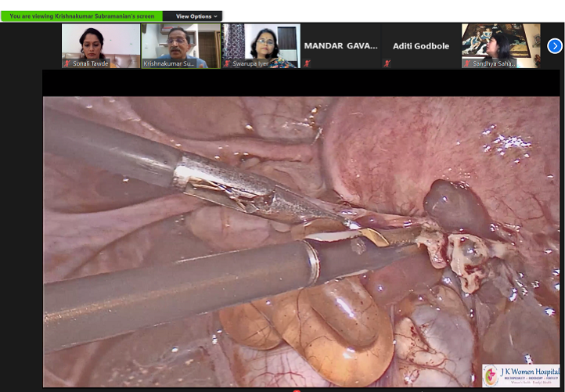Click the Sonali Tawde name label
This screenshot has width=565, height=392.
point(91,63)
